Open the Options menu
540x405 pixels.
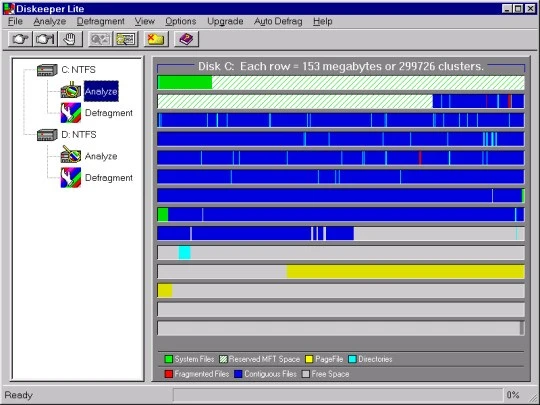point(180,21)
